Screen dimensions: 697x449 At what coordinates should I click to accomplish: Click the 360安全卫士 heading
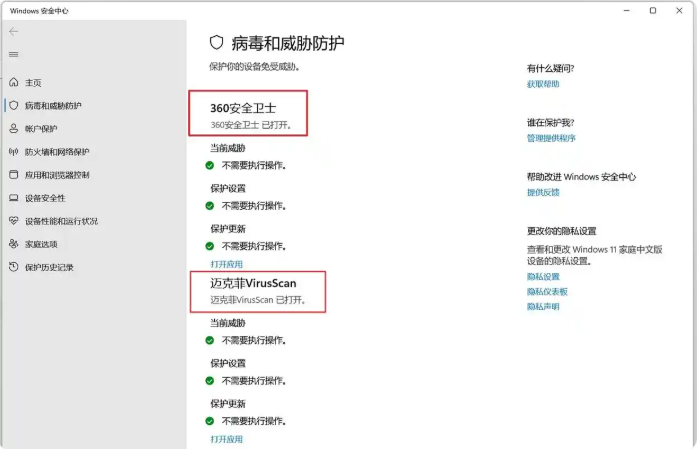pos(243,108)
